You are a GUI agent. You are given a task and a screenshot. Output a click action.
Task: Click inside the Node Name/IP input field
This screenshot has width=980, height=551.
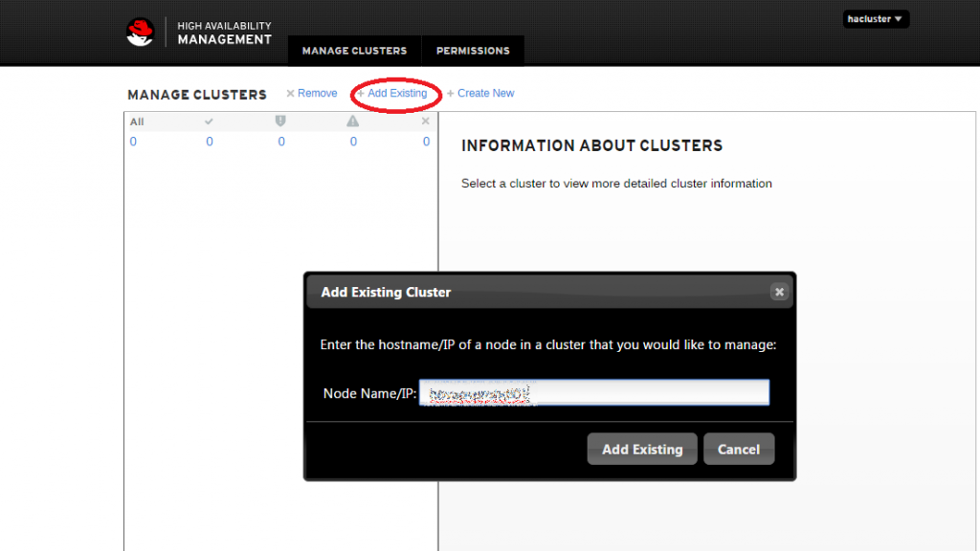click(593, 392)
